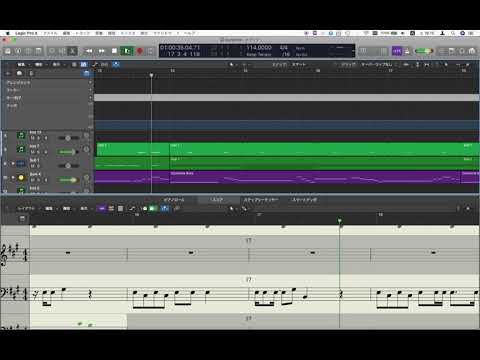
Task: Rewind the transport
Action: pyautogui.click(x=89, y=51)
